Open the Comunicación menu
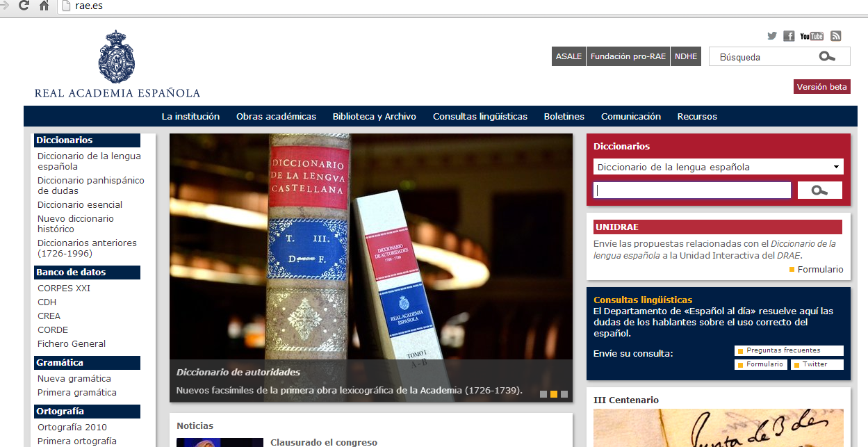 (x=631, y=117)
